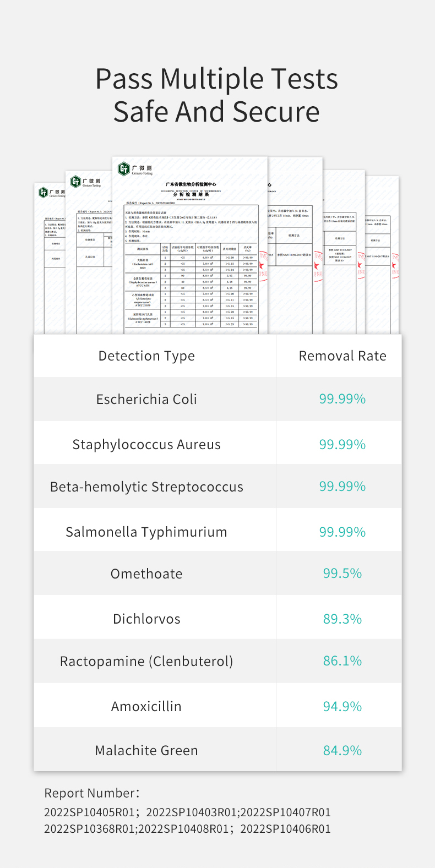
Task: Select the Escherichia Coli row label
Action: [x=146, y=399]
